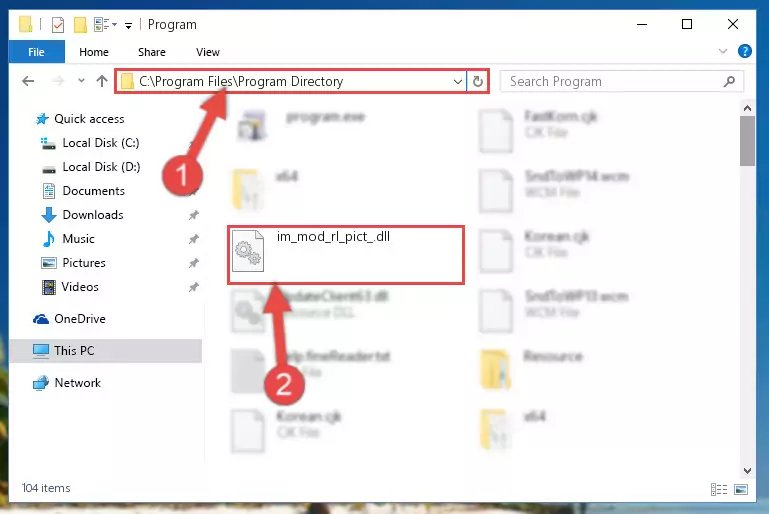Select the im_mod_rl_pict_.dll file

pos(346,255)
